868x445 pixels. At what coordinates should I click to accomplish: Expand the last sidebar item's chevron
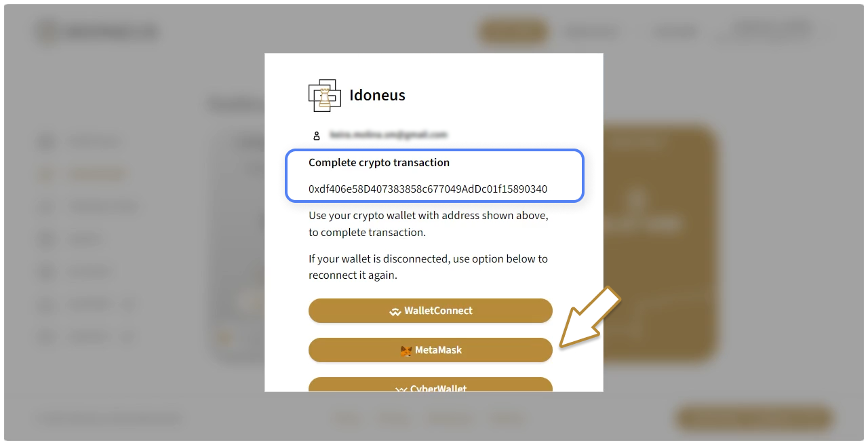click(128, 336)
